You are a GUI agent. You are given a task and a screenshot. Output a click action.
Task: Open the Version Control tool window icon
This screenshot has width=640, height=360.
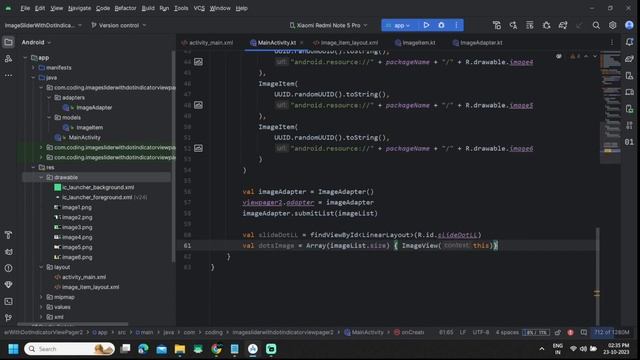pyautogui.click(x=8, y=318)
